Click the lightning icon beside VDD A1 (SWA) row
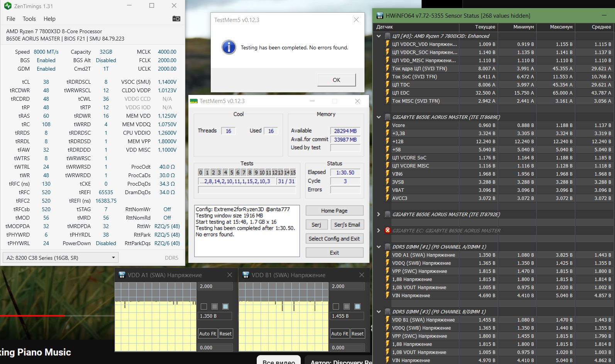 [387, 255]
